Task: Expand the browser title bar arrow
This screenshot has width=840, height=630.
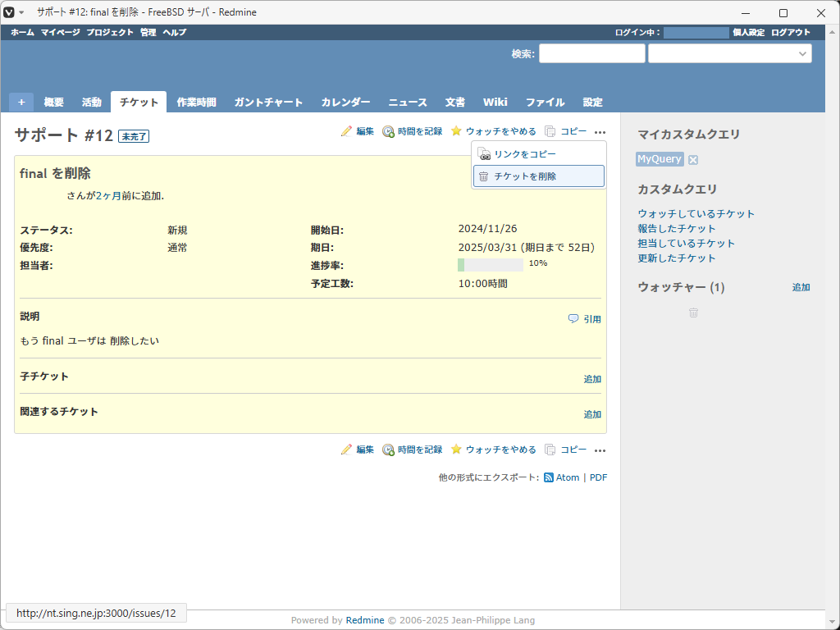Action: [x=21, y=12]
